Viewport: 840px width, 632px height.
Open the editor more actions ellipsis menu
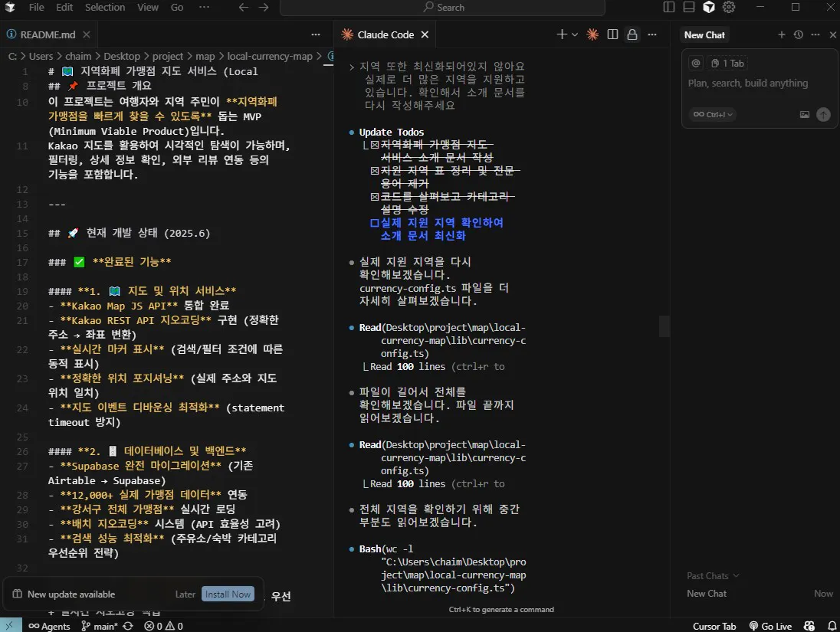point(315,34)
